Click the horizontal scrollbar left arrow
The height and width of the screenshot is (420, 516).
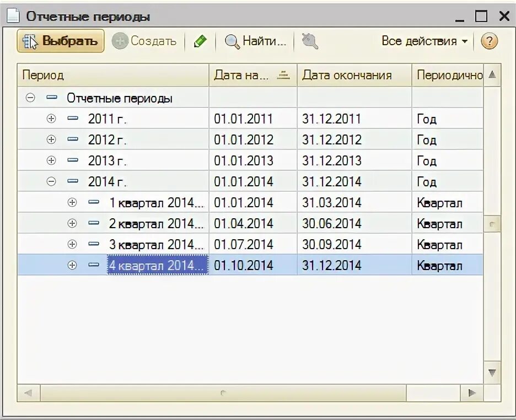(x=29, y=392)
